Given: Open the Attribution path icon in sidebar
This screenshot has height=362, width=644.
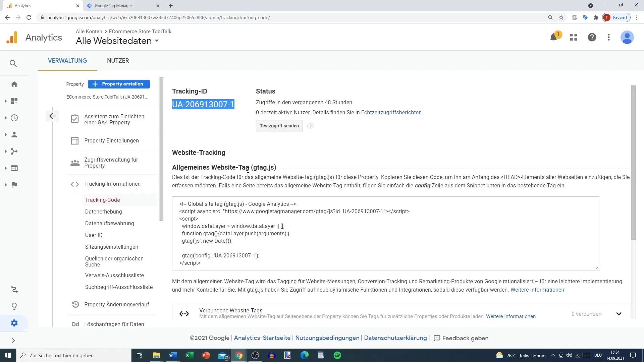Looking at the screenshot, I should 14,289.
